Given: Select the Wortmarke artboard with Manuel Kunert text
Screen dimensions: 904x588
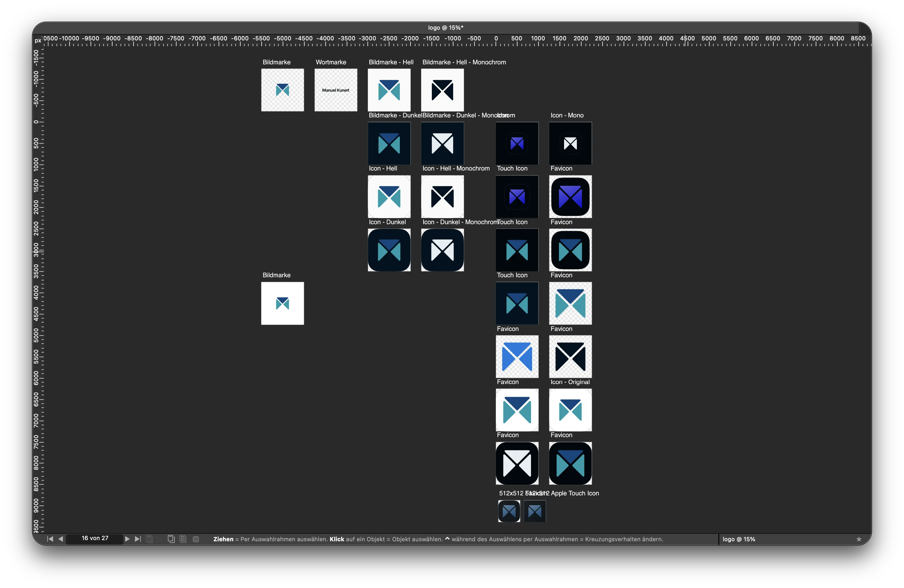Looking at the screenshot, I should (x=336, y=90).
